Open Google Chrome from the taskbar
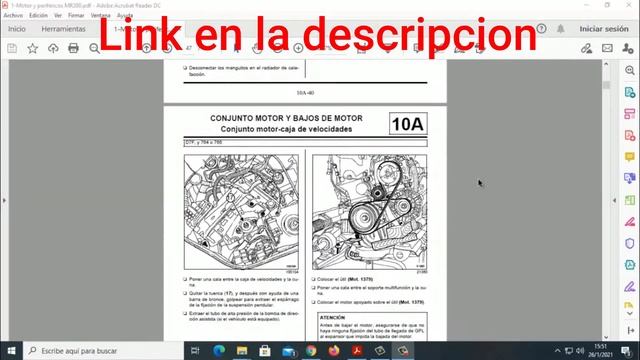Image resolution: width=640 pixels, height=360 pixels. 311,351
